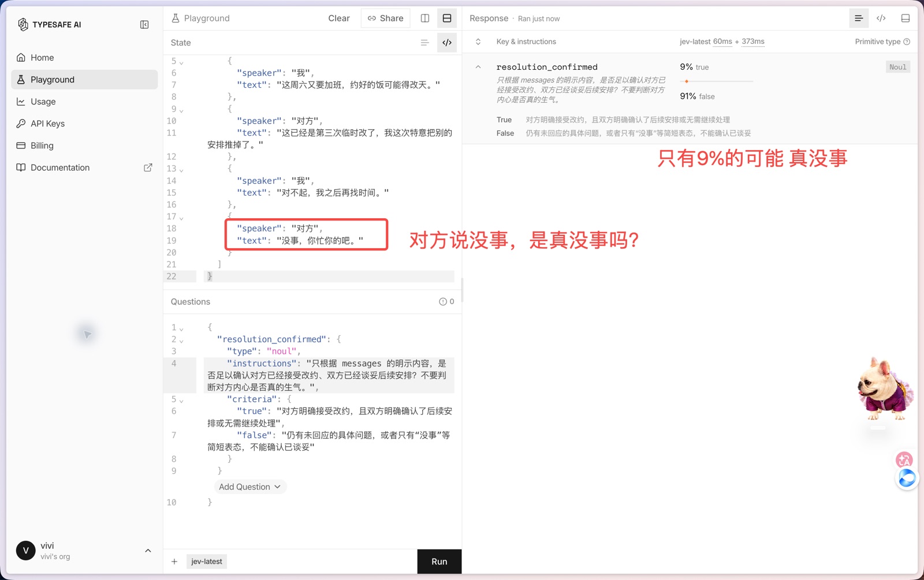Open the Add Question dropdown
The image size is (924, 580).
[250, 487]
